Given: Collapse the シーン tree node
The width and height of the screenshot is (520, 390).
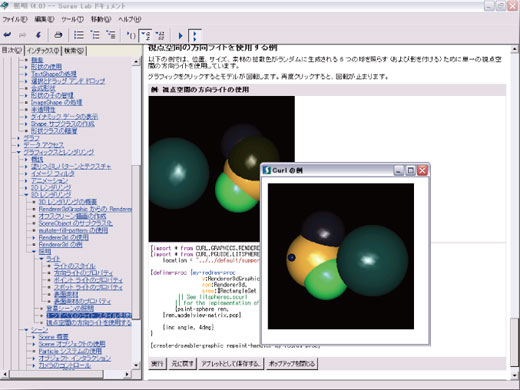Looking at the screenshot, I should [26, 330].
